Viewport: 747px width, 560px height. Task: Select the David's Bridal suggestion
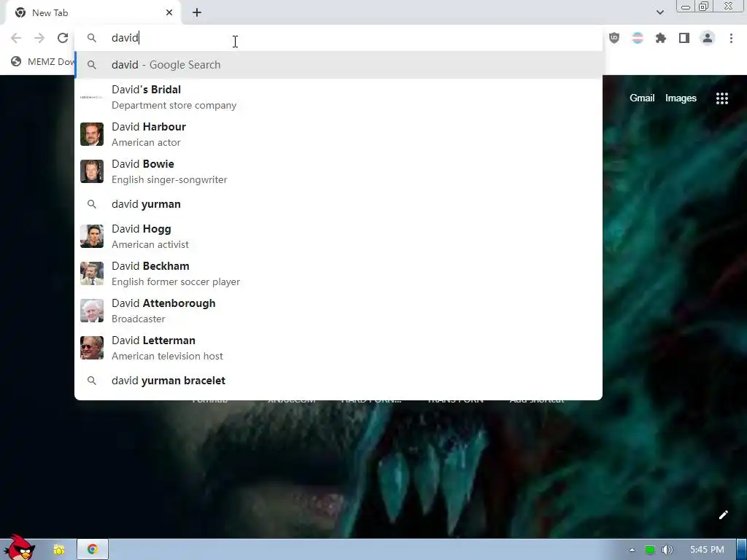338,97
